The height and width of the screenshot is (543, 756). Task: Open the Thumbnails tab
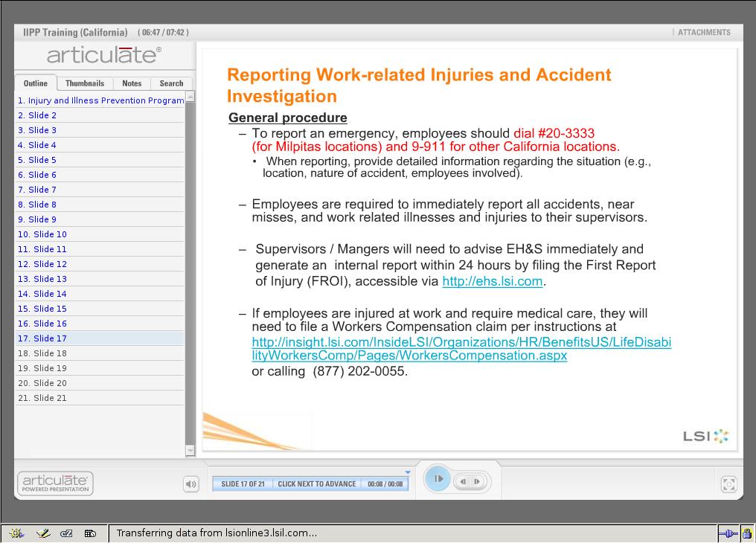click(85, 83)
